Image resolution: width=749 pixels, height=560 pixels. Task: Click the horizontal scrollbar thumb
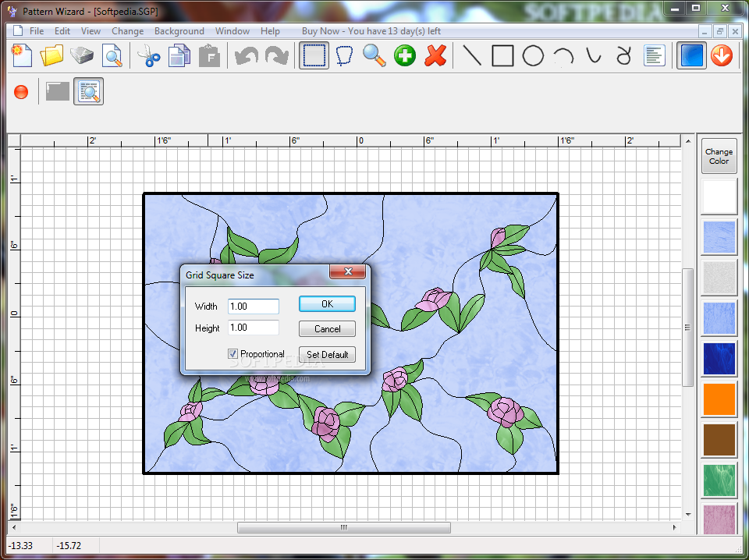coord(344,527)
